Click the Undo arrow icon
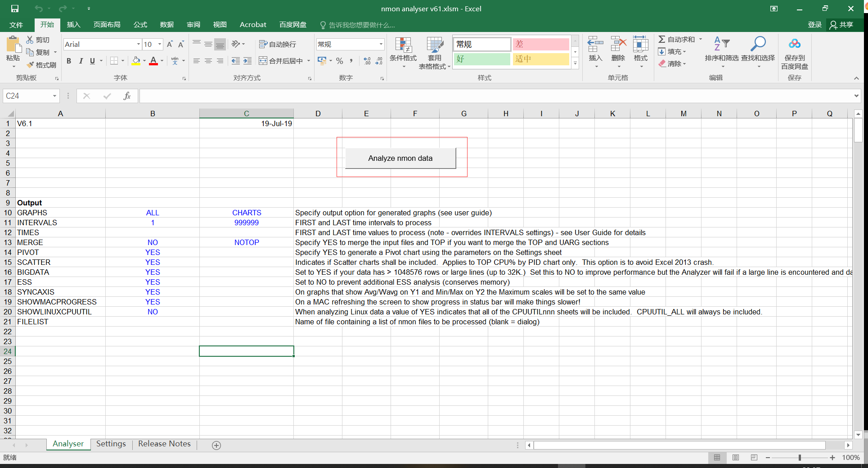Viewport: 868px width, 468px height. (x=39, y=9)
